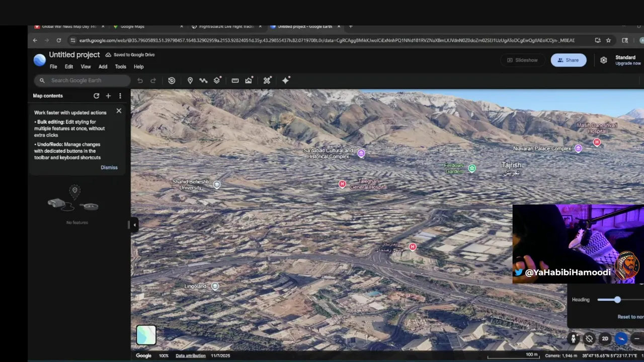
Task: Select Sa'dabad Cultural Complex purple marker
Action: (x=361, y=153)
